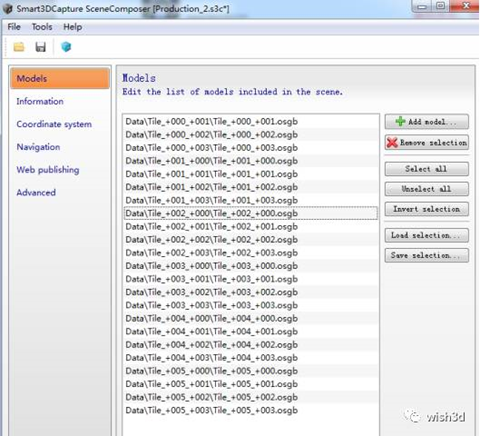Click the Save selection button

(x=427, y=255)
